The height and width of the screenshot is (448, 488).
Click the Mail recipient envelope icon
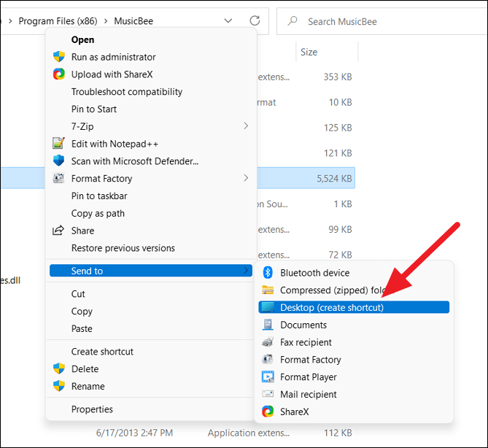click(x=268, y=395)
